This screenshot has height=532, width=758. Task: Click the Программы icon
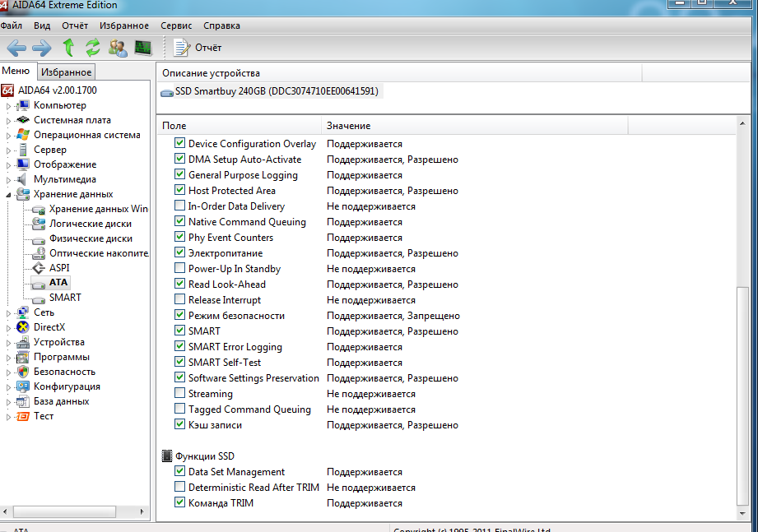pos(23,357)
